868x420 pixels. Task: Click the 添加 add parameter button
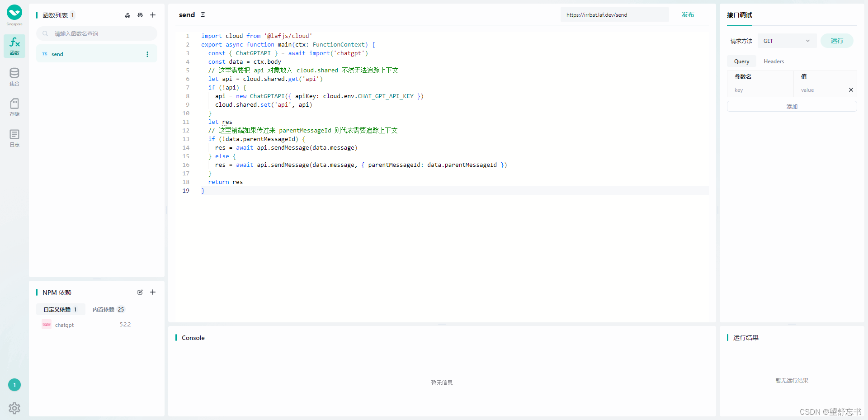click(792, 106)
